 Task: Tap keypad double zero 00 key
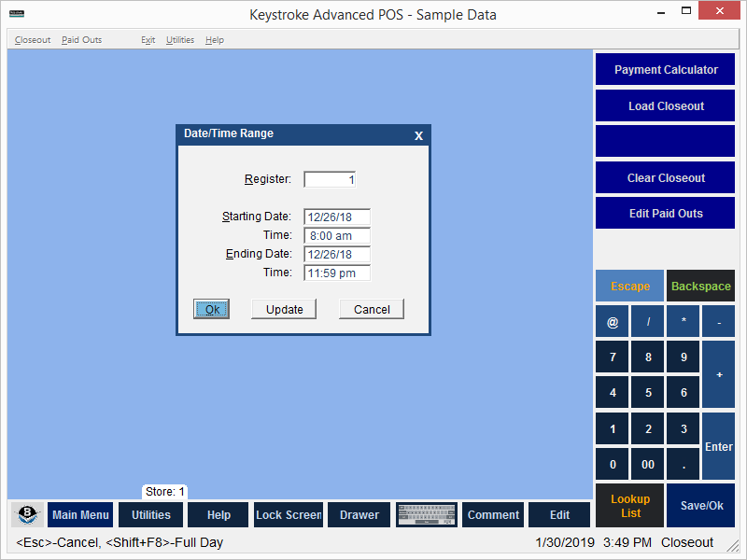pyautogui.click(x=648, y=464)
